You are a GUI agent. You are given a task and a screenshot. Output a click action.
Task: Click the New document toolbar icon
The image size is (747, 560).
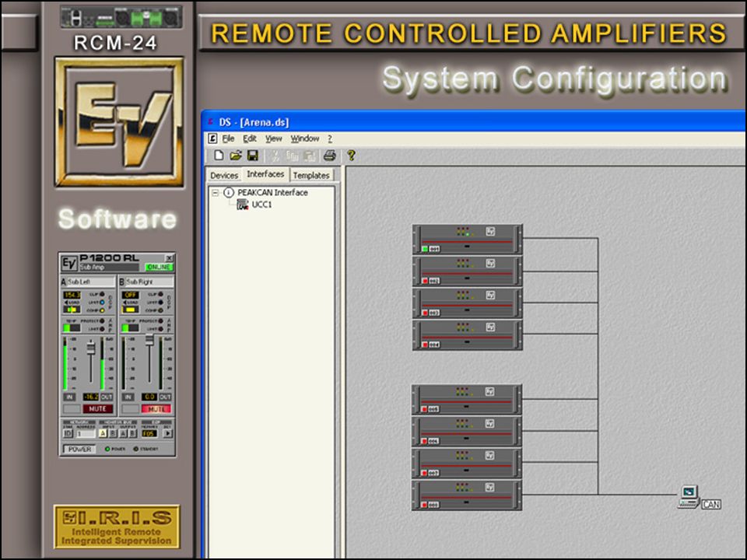tap(219, 156)
